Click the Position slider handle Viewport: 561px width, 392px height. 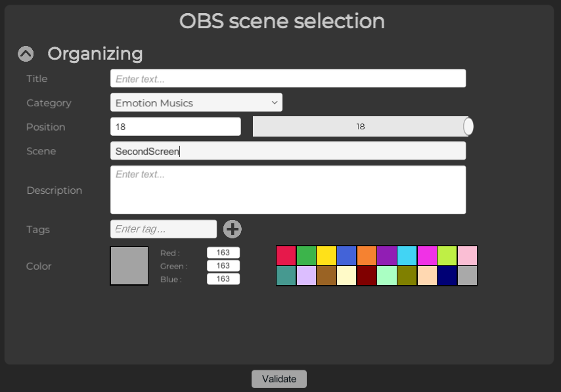point(468,127)
